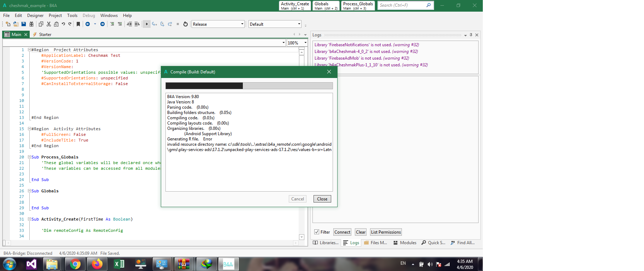Image resolution: width=644 pixels, height=271 pixels.
Task: Click the Navigate Forward blue arrow
Action: tap(103, 24)
